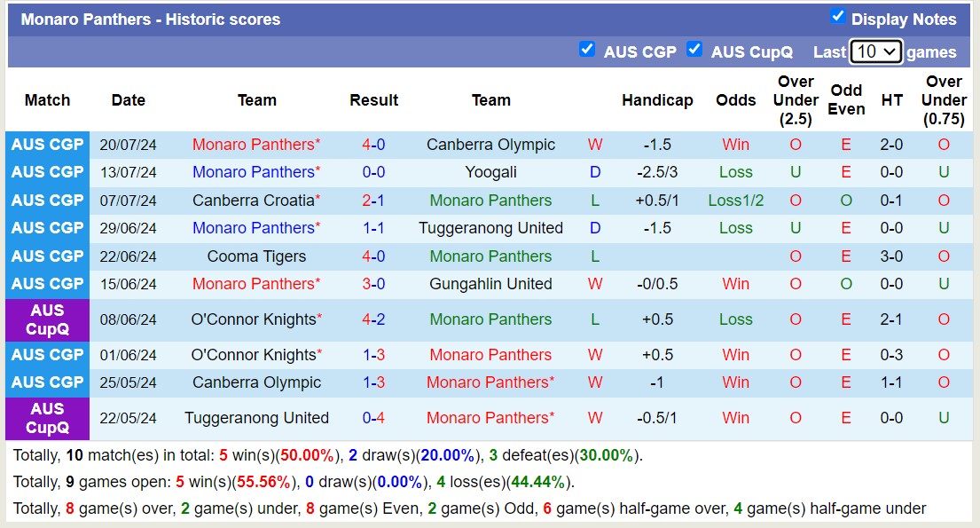980x528 pixels.
Task: Select the AUS CGP badge for Cooma Tigers row
Action: [47, 256]
